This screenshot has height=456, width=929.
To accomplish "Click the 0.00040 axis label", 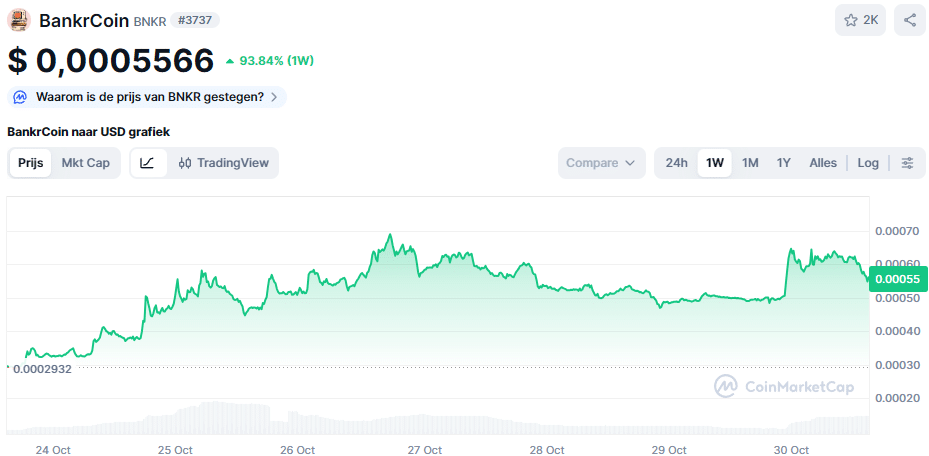I will [898, 331].
